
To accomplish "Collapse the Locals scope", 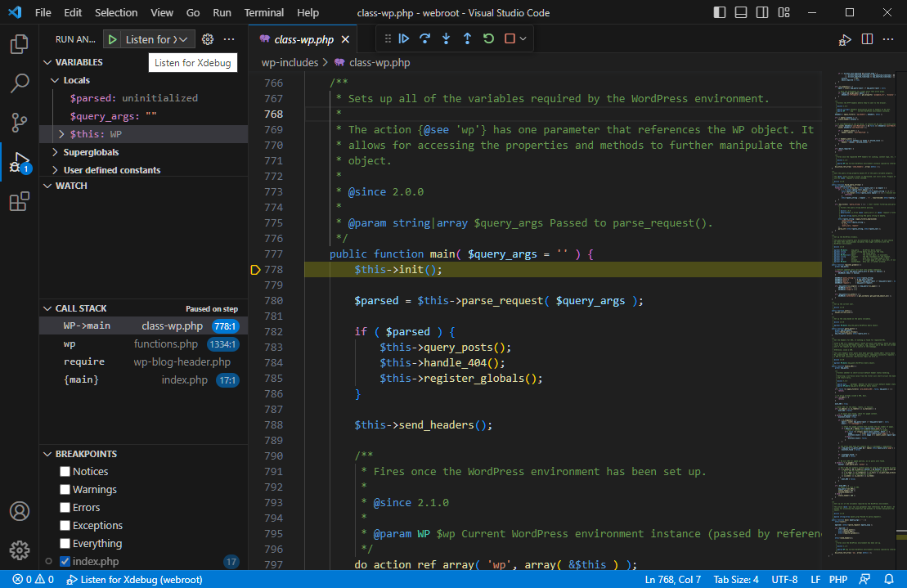I will pos(55,80).
